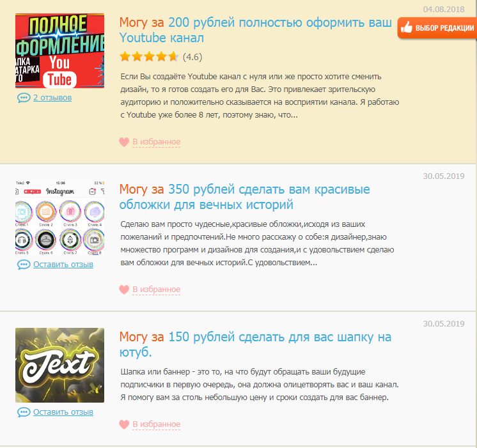Click the thumbs-up icon on the 'Выбор редакции' badge
The width and height of the screenshot is (477, 448).
pyautogui.click(x=407, y=27)
